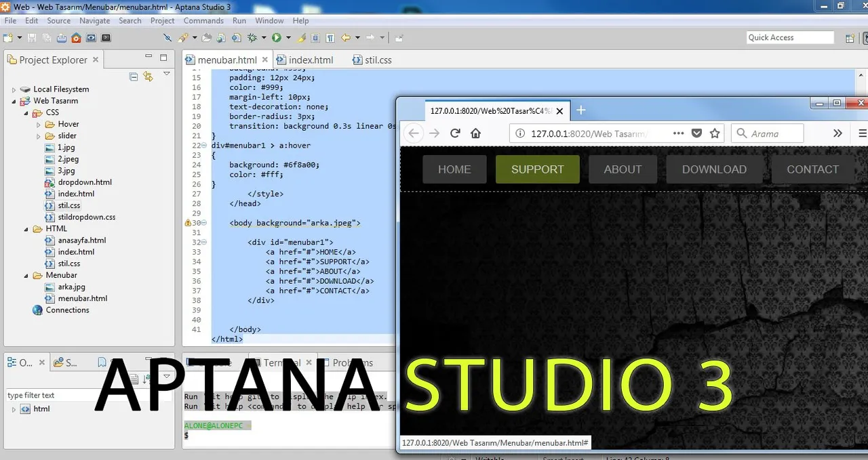Click the eye preview toolbar icon
The height and width of the screenshot is (460, 868).
(x=91, y=38)
